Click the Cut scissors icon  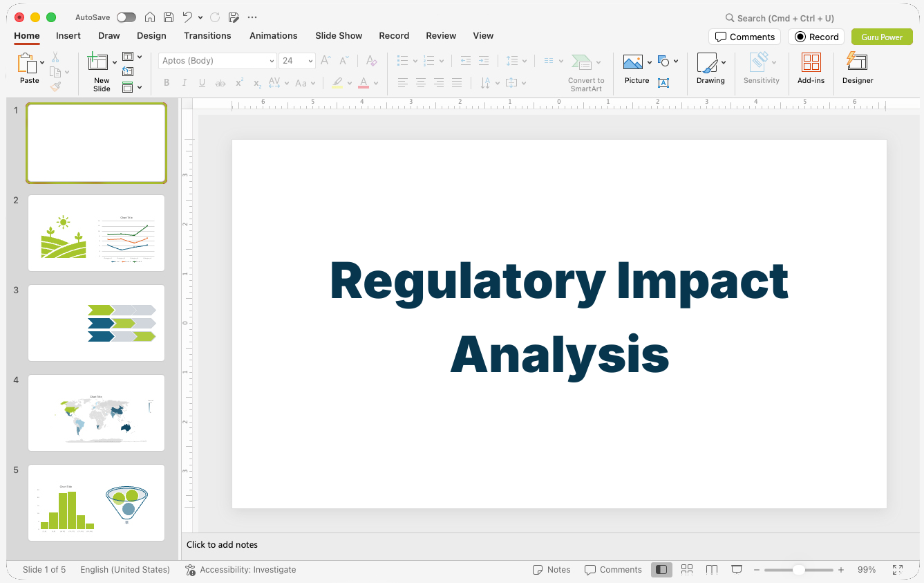(55, 57)
